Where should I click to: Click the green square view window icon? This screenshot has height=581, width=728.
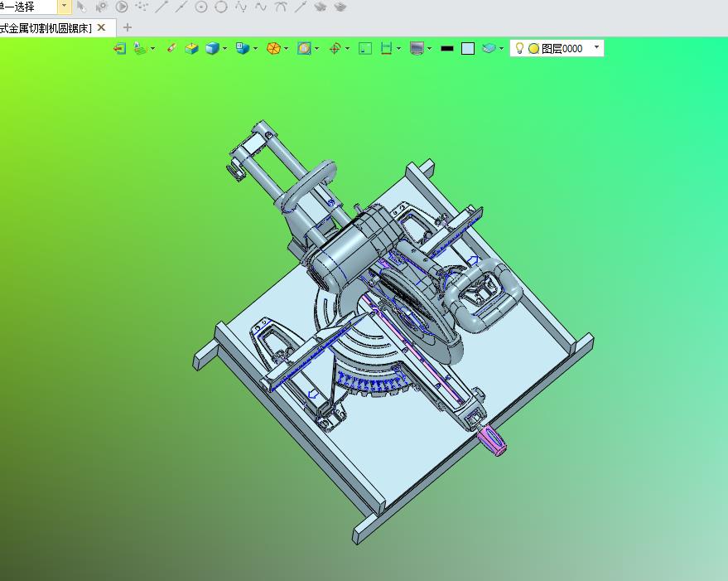tap(365, 48)
